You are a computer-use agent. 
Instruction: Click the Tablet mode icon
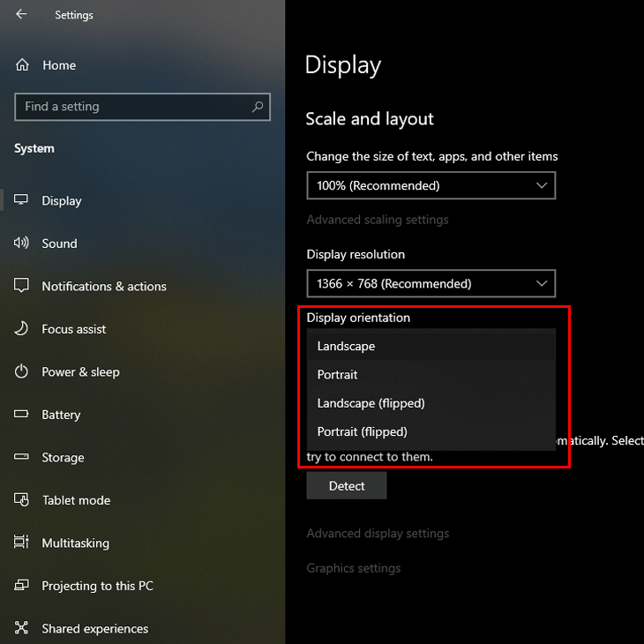click(x=22, y=500)
